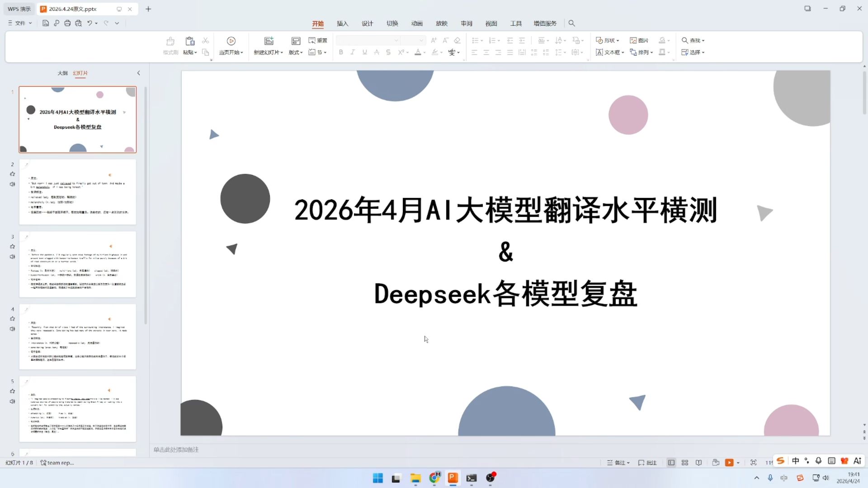Viewport: 868px width, 488px height.
Task: Open the 切换 (Transitions) ribbon tab
Action: point(392,23)
